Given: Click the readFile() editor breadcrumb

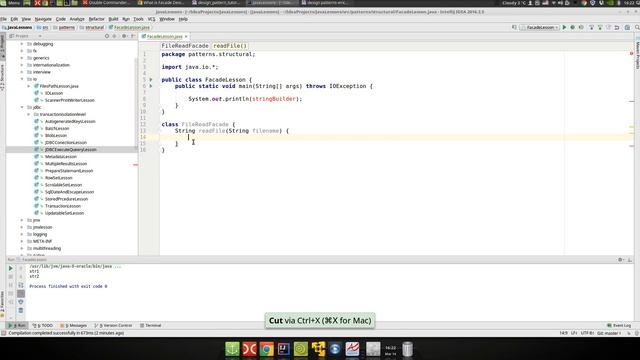Looking at the screenshot, I should point(230,46).
